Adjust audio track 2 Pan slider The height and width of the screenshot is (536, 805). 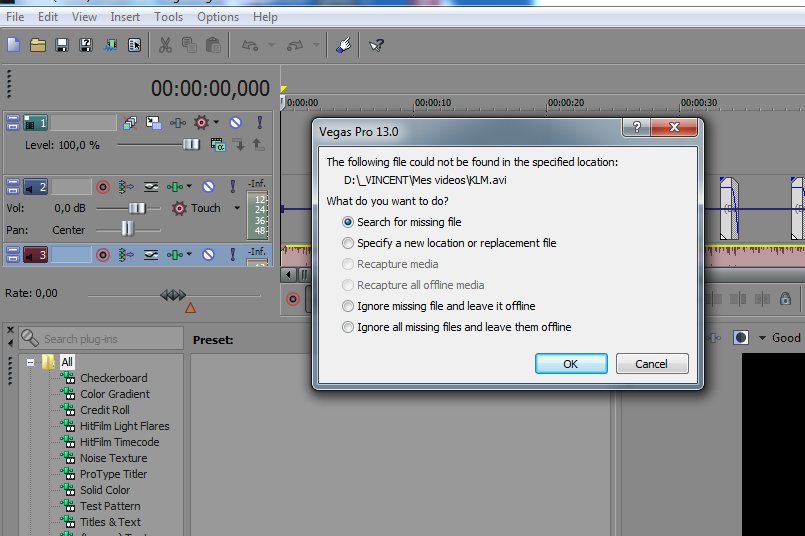click(x=127, y=228)
